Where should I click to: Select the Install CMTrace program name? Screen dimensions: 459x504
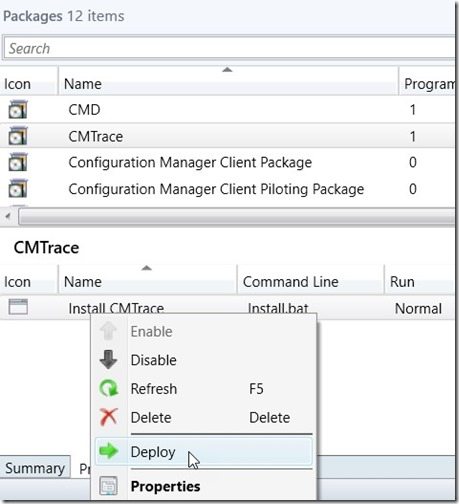(116, 308)
